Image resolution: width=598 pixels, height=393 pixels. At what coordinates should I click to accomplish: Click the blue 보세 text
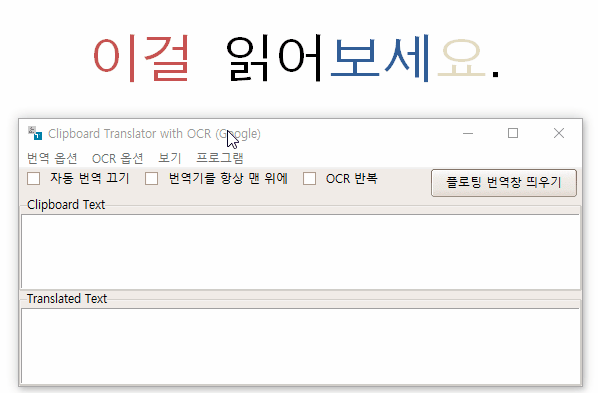tap(380, 58)
